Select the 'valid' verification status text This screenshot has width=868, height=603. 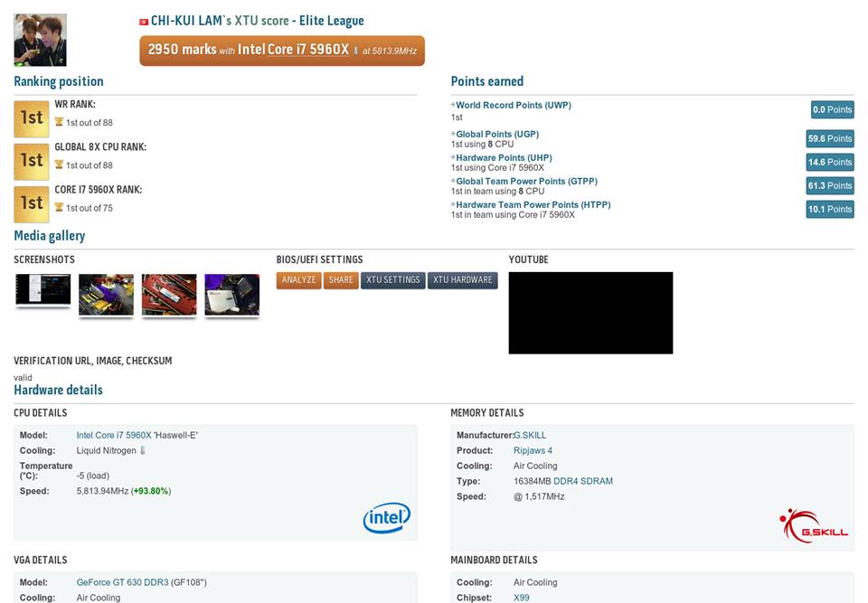coord(23,378)
